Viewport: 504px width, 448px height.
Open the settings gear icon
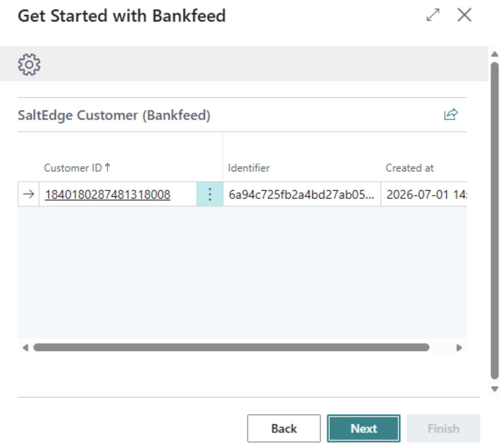pyautogui.click(x=29, y=64)
